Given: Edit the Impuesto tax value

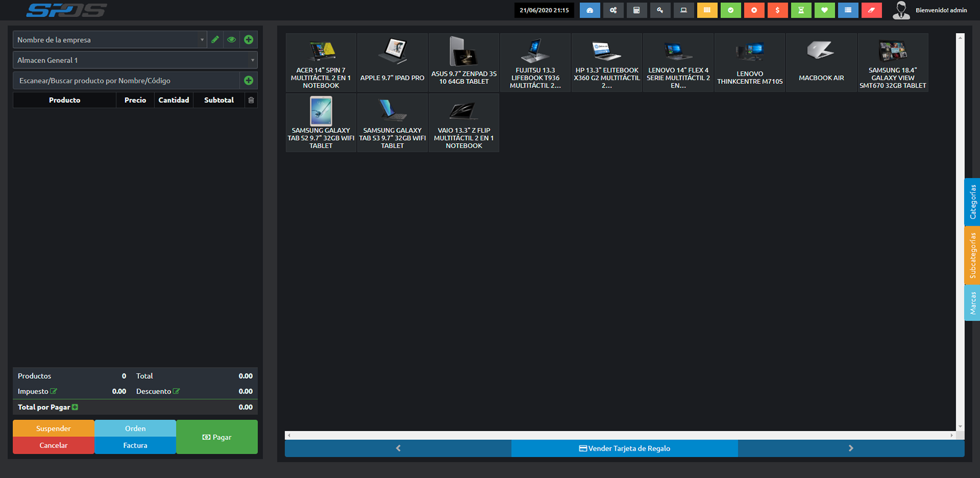Looking at the screenshot, I should [54, 392].
